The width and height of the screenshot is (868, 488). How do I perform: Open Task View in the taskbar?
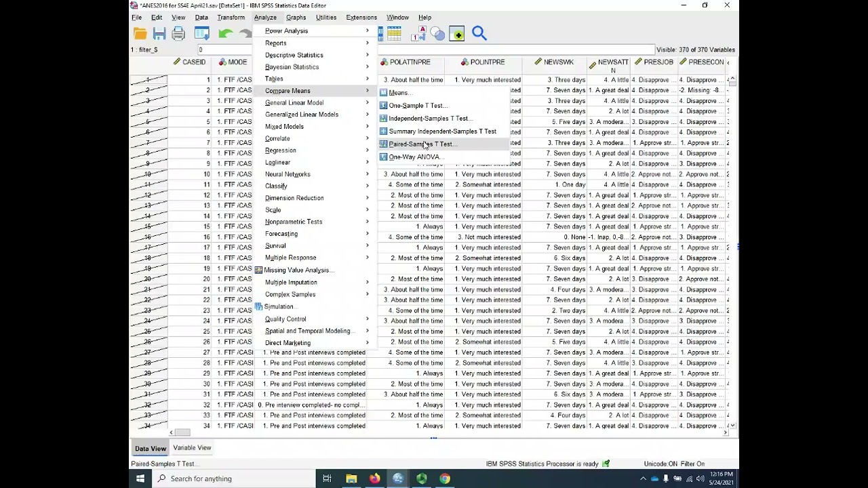327,479
